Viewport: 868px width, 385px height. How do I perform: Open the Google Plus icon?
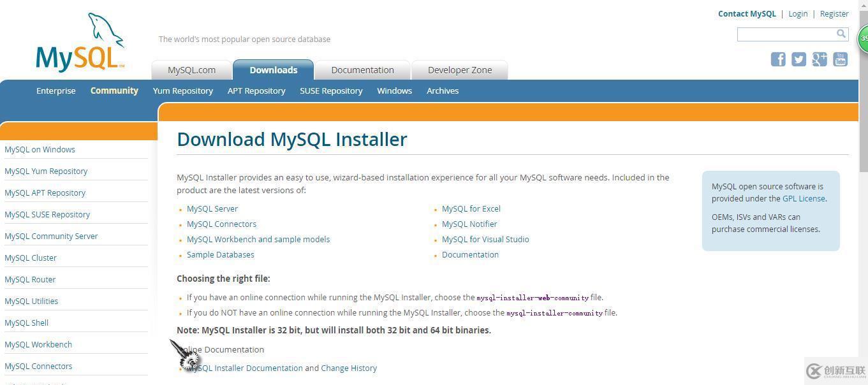[x=820, y=59]
